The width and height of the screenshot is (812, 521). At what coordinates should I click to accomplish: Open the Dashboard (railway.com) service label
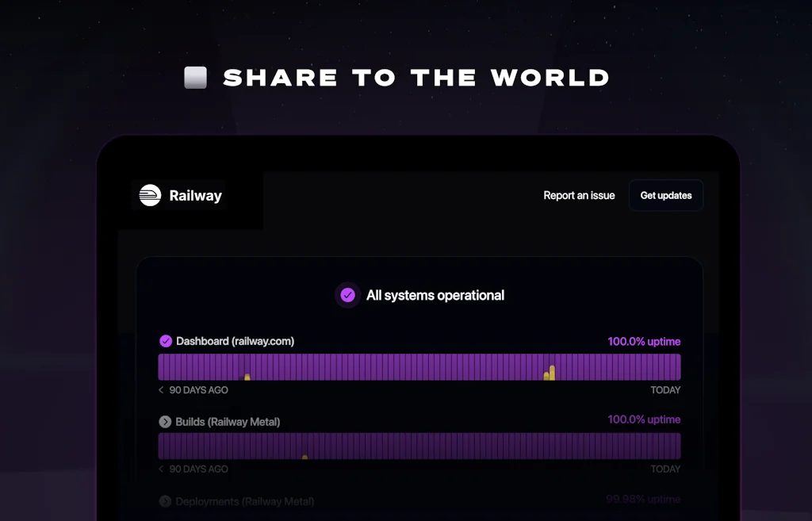(x=235, y=341)
